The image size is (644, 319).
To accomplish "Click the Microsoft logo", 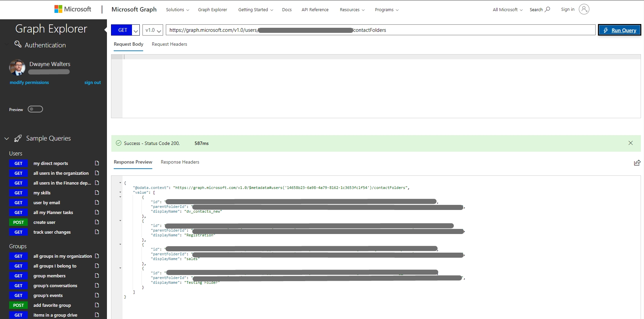I will pos(73,9).
